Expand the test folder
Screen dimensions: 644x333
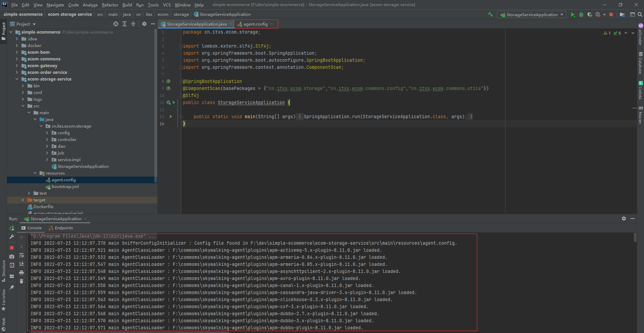(x=29, y=193)
